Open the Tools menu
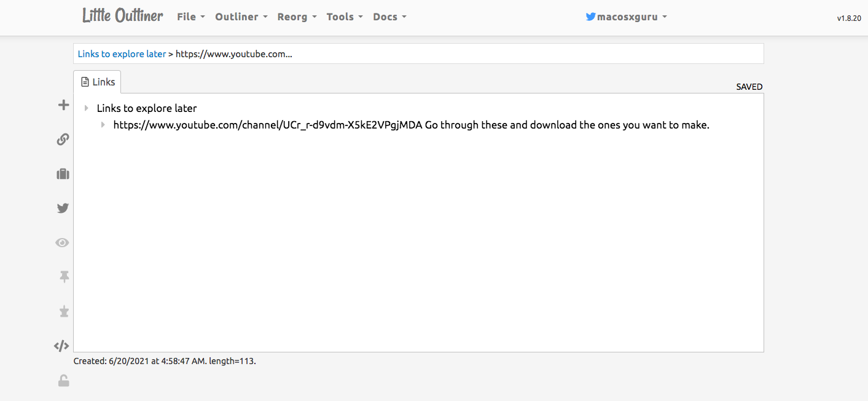 click(345, 17)
